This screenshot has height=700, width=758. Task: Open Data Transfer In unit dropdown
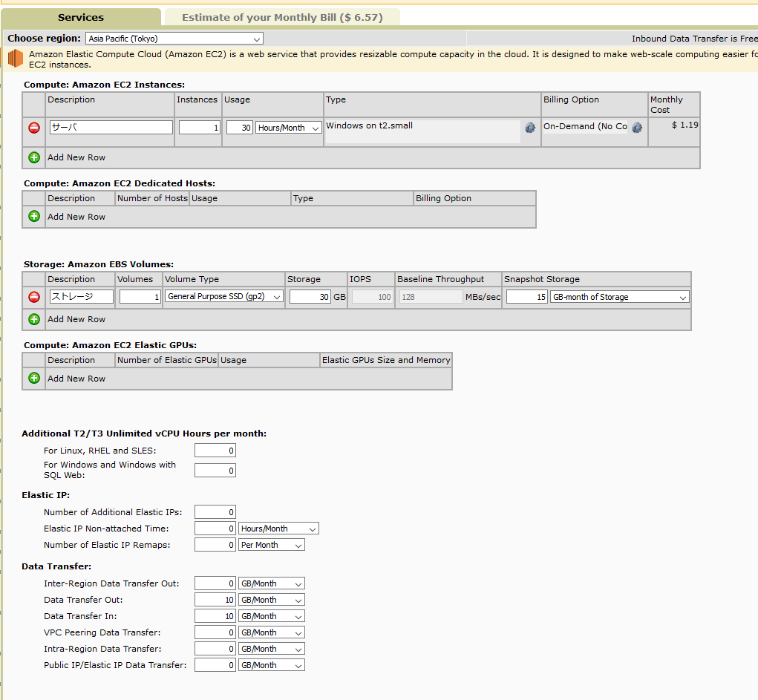click(x=272, y=616)
